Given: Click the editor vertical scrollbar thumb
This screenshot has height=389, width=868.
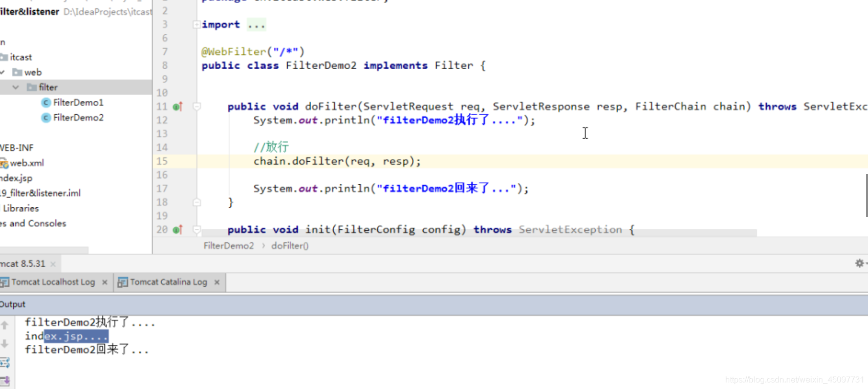Looking at the screenshot, I should pyautogui.click(x=866, y=196).
